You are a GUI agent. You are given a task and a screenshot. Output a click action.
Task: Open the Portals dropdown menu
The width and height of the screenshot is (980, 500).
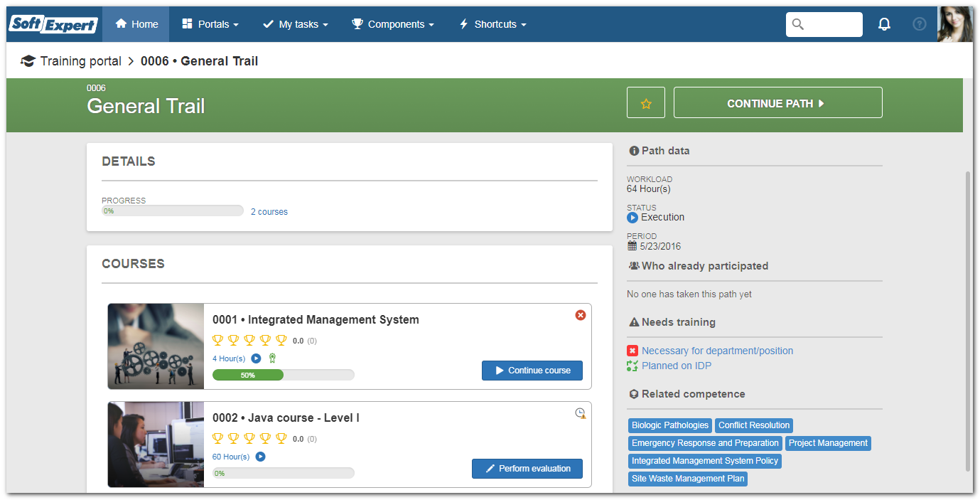point(210,24)
